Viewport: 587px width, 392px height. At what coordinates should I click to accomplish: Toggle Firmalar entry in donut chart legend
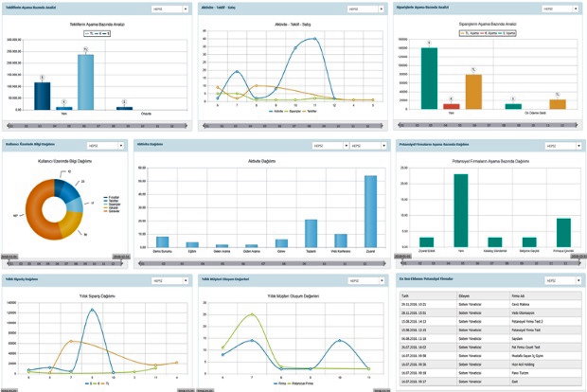[x=106, y=197]
